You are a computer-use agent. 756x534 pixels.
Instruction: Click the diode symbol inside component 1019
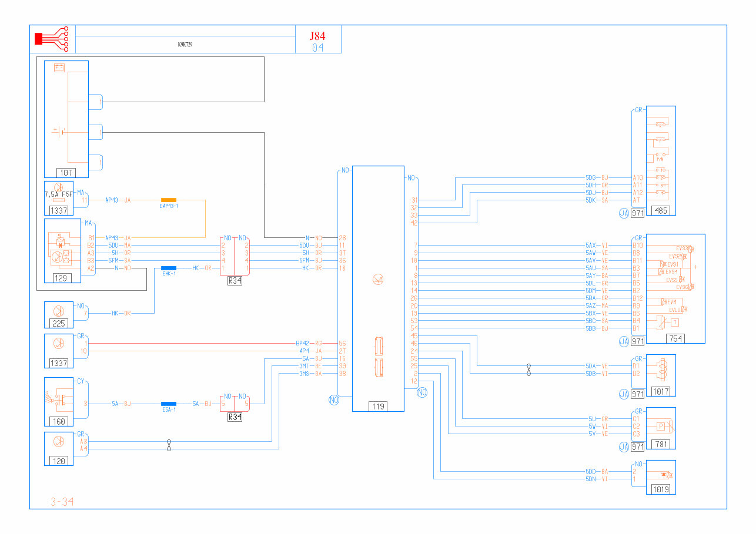665,475
